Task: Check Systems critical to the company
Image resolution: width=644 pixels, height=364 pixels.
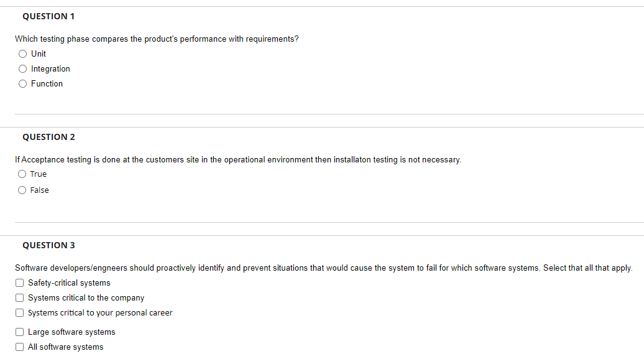Action: click(19, 297)
